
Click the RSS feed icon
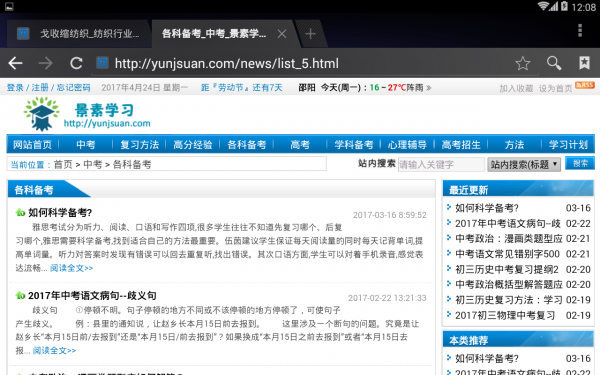tap(585, 85)
